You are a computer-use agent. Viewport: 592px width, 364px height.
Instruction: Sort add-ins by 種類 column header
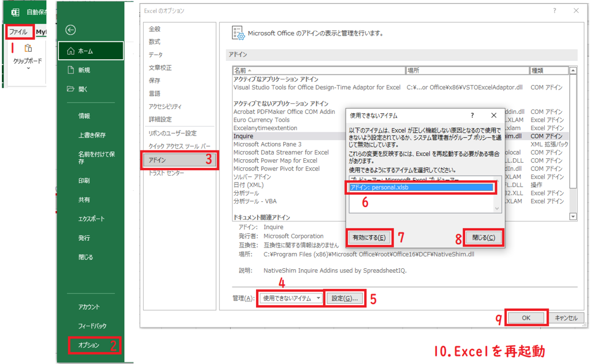[x=549, y=71]
